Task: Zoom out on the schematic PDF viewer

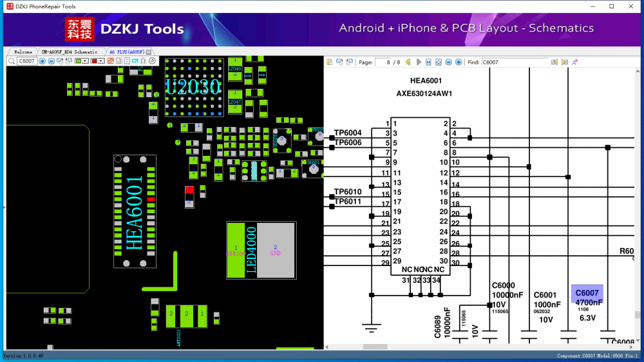Action: click(x=448, y=62)
